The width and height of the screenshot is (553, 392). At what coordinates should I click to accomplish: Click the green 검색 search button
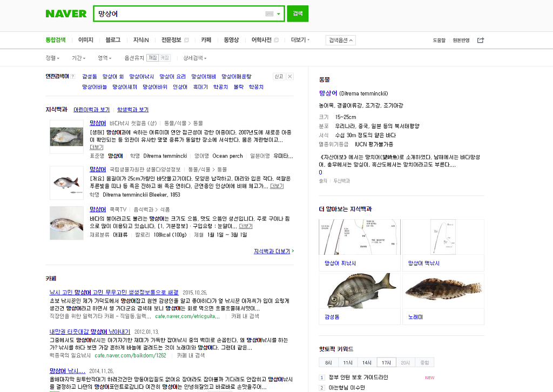pos(298,13)
